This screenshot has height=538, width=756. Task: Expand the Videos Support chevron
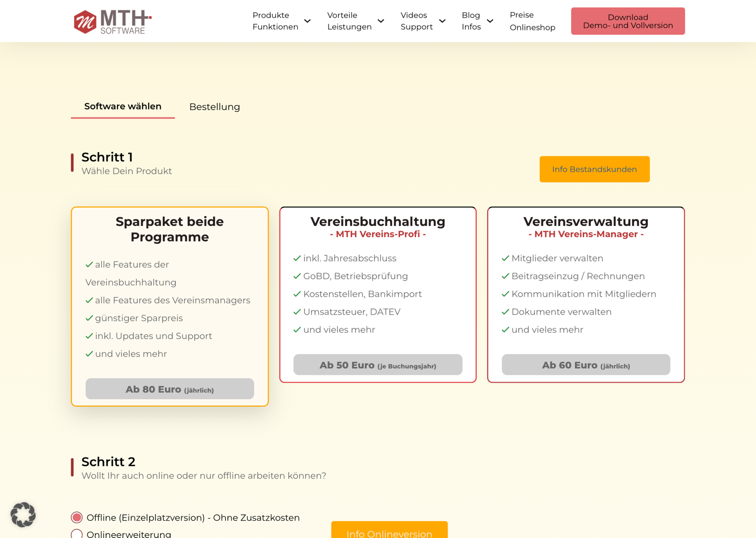coord(443,21)
